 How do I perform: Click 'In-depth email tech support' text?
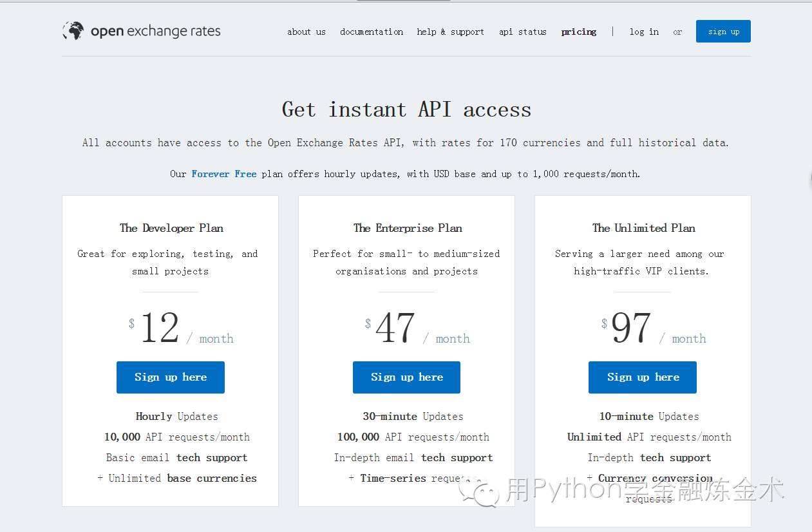point(413,458)
